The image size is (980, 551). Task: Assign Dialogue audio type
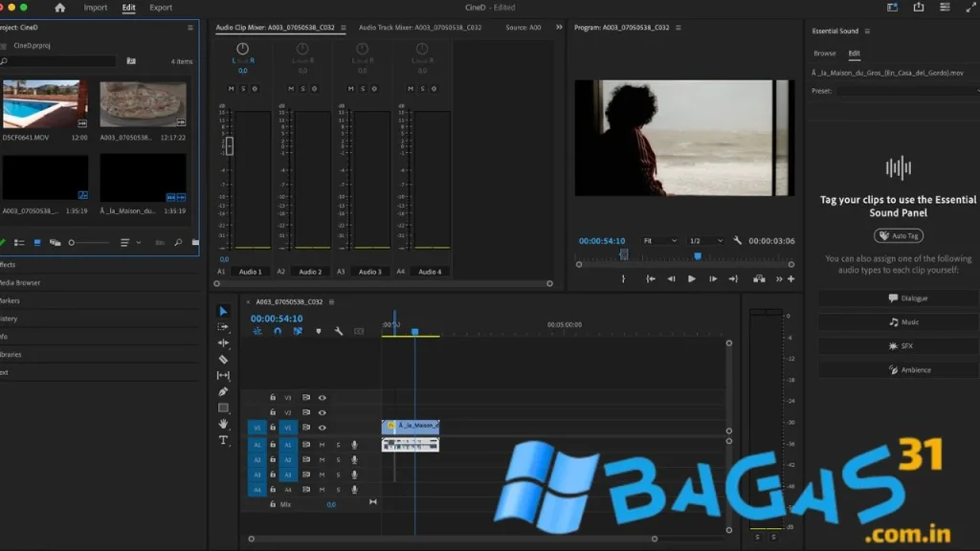click(x=898, y=298)
